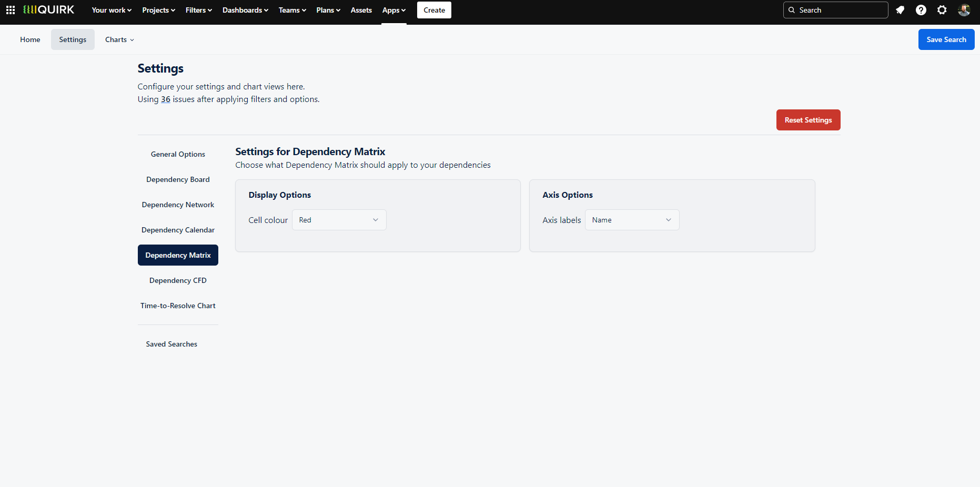
Task: Expand the Projects menu
Action: tap(158, 10)
